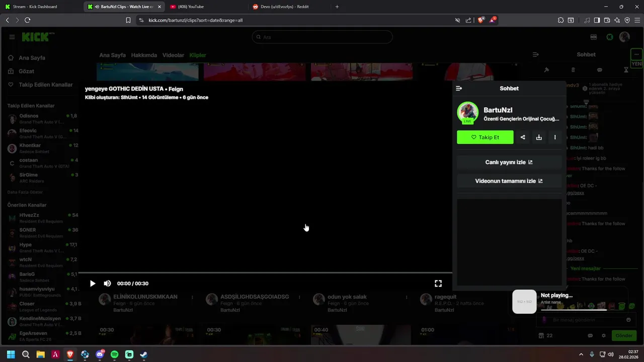Mute the clip player volume
This screenshot has height=362, width=644.
(x=107, y=284)
